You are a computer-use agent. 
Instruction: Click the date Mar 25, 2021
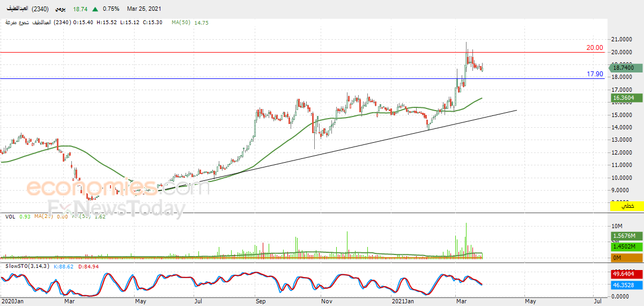(144, 9)
